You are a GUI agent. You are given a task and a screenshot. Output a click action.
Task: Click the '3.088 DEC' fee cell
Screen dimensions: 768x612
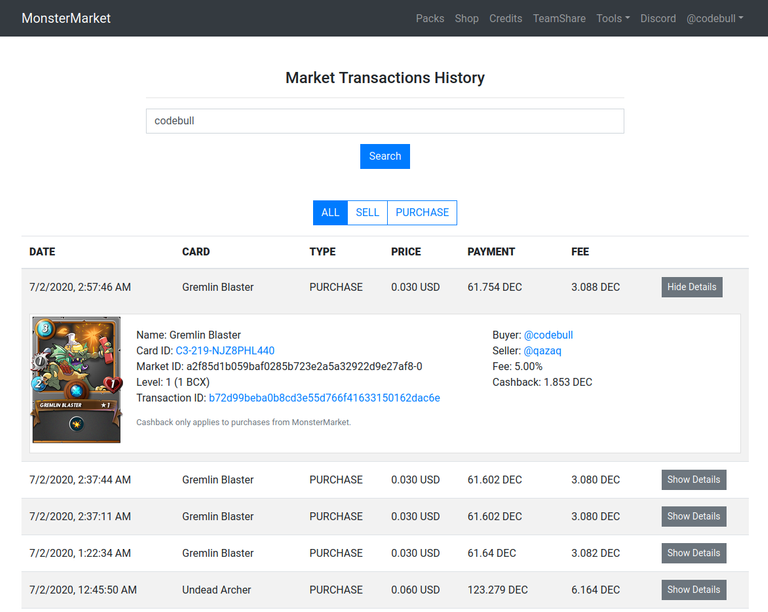pos(595,287)
